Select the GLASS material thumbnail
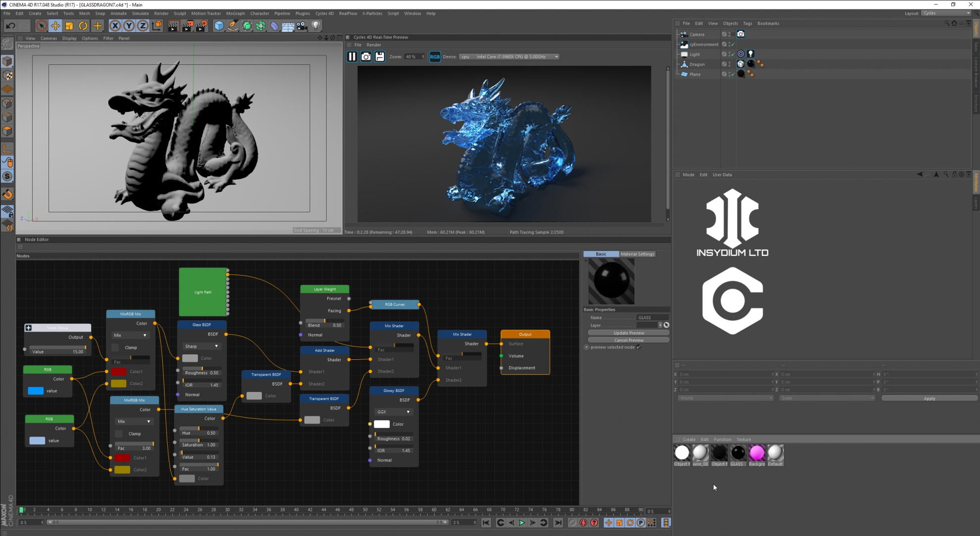Image resolution: width=980 pixels, height=536 pixels. [737, 453]
